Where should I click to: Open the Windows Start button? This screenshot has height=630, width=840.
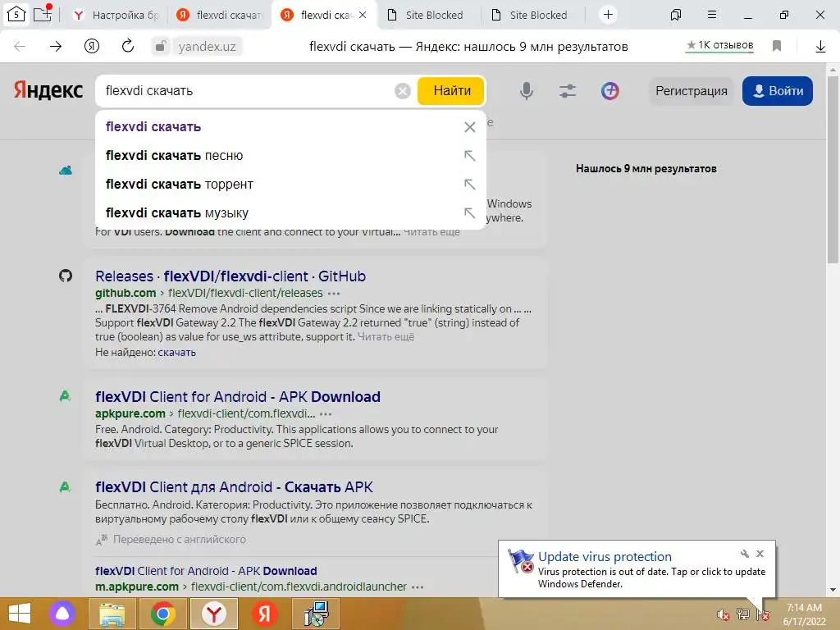[x=19, y=614]
